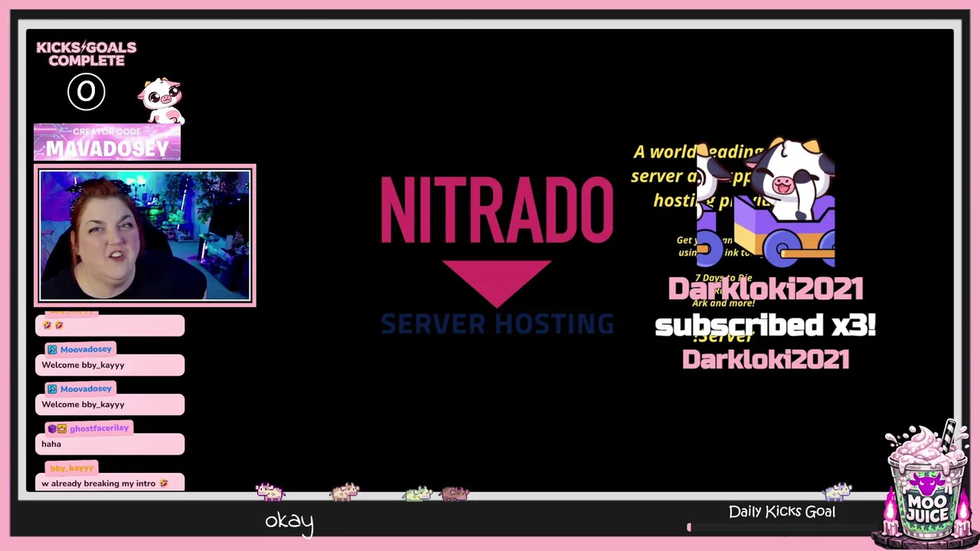This screenshot has height=551, width=980.
Task: Click the orange bby_kayyy username above 'breaking my intro'
Action: point(71,468)
